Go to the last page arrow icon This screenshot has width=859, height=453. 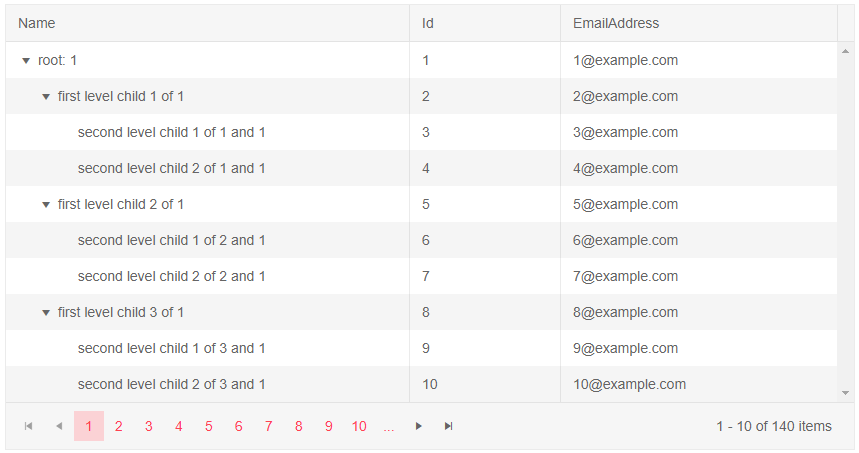(x=449, y=426)
